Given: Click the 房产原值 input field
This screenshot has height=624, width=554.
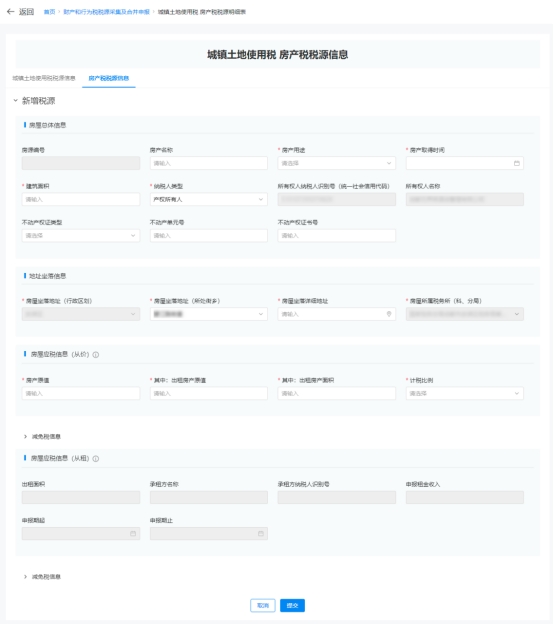Looking at the screenshot, I should coord(81,393).
